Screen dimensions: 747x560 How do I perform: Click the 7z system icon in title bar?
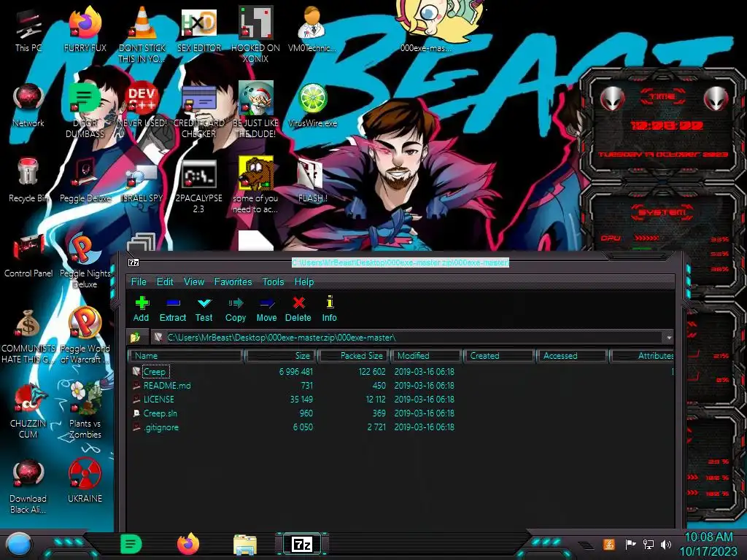coord(134,262)
